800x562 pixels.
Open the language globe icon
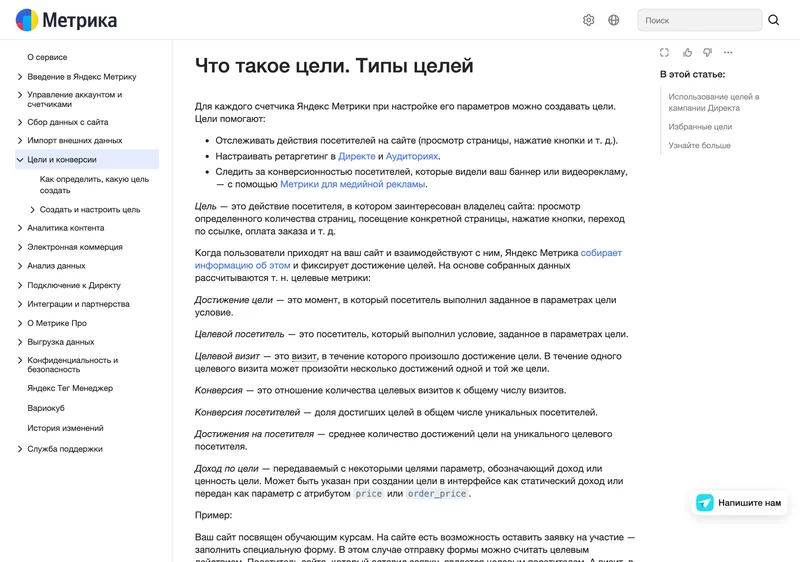tap(614, 20)
